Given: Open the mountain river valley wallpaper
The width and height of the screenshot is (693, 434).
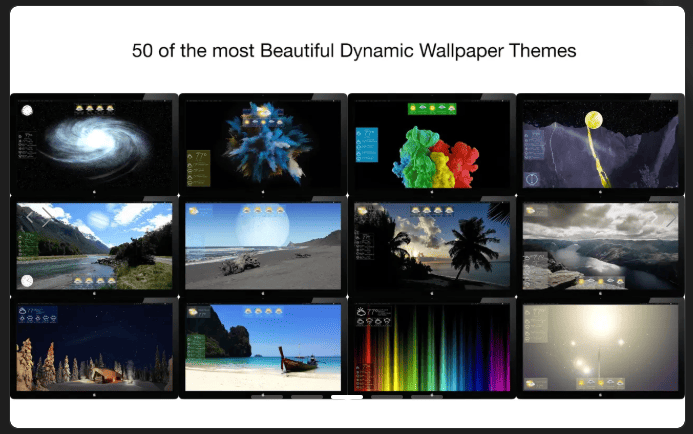Looking at the screenshot, I should pos(94,246).
